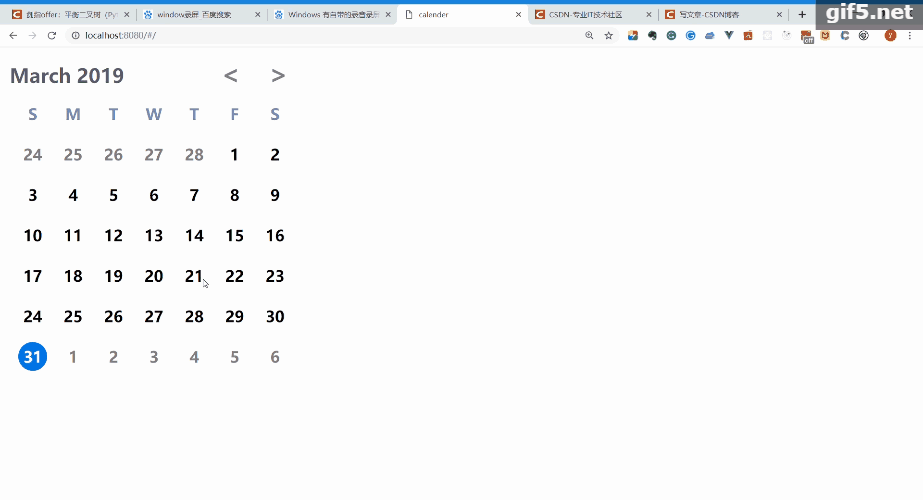This screenshot has height=500, width=923.
Task: Open the Chrome three-dot menu
Action: pos(909,35)
